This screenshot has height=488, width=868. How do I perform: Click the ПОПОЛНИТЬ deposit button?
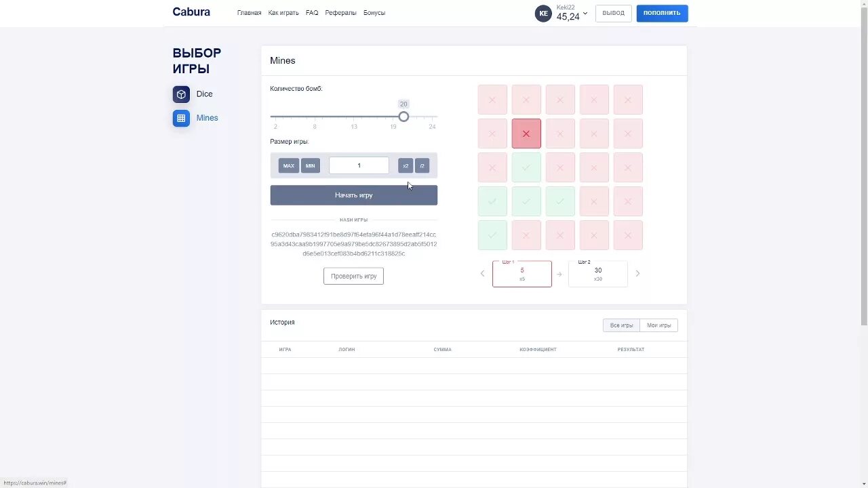662,14
